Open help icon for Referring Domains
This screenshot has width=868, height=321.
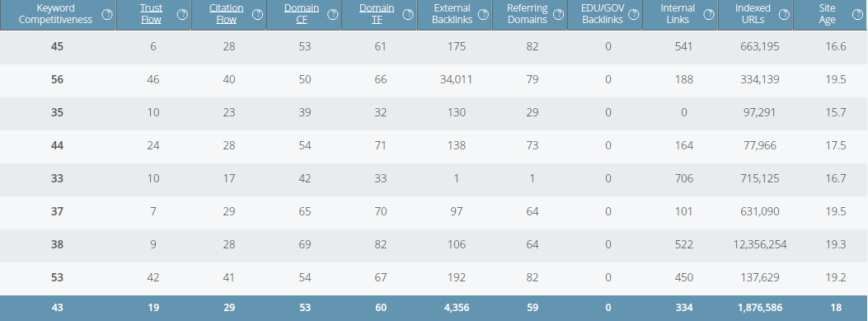[559, 14]
